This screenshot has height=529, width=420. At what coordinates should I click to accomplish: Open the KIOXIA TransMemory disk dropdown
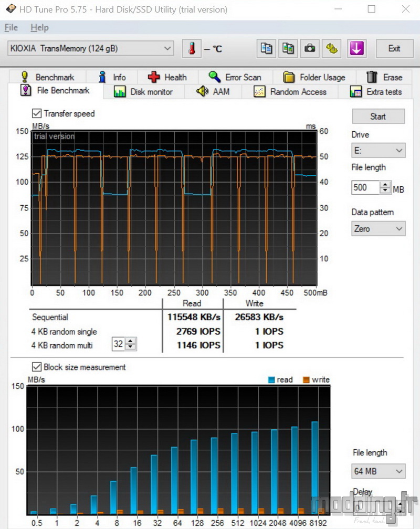point(90,49)
